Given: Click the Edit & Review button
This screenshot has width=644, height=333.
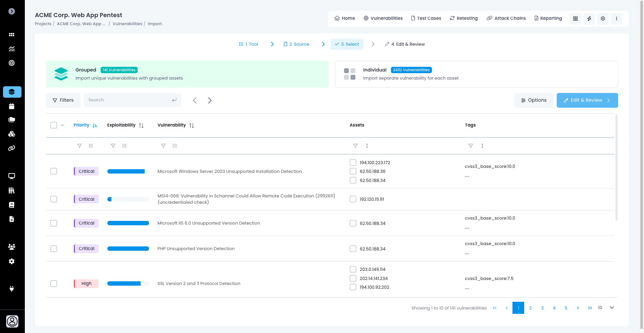Looking at the screenshot, I should tap(587, 100).
